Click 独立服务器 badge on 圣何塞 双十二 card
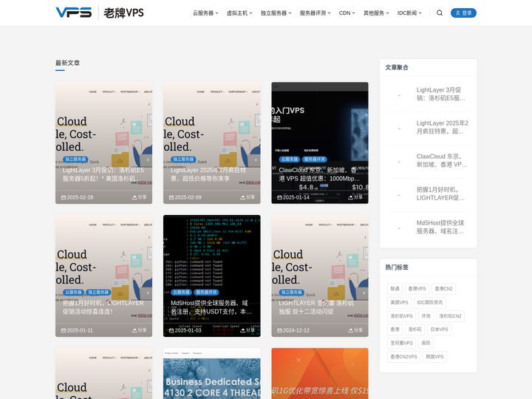The height and width of the screenshot is (399, 532). tap(291, 292)
